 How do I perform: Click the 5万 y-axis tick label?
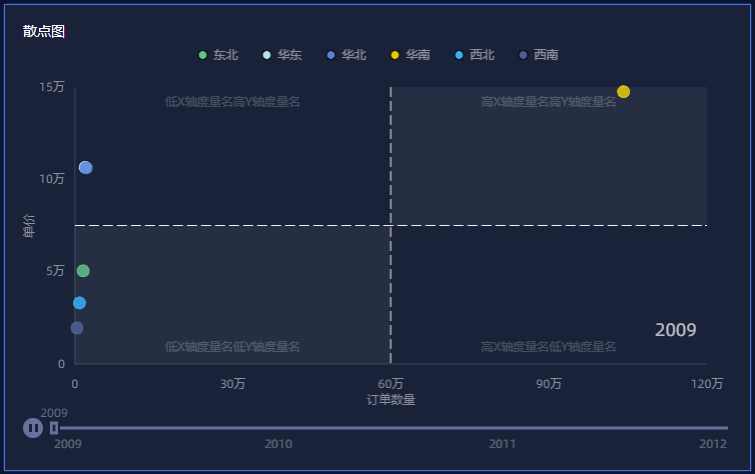pos(55,271)
